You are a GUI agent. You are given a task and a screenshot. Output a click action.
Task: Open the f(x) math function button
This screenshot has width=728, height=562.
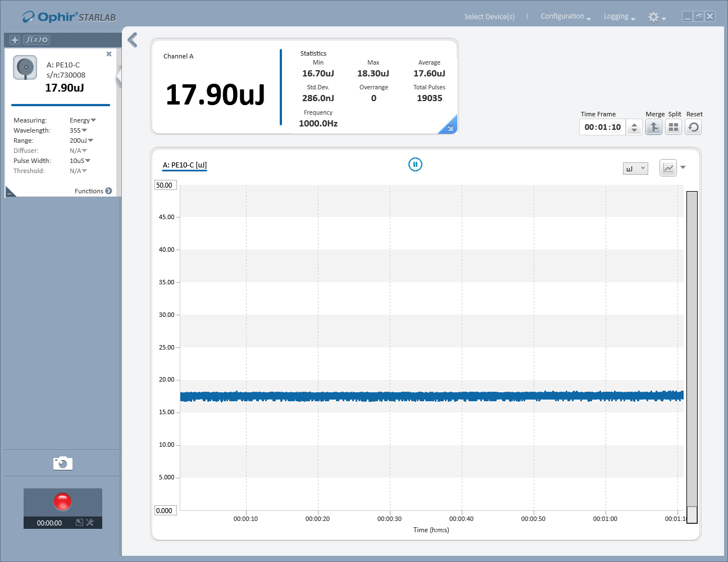click(x=37, y=40)
